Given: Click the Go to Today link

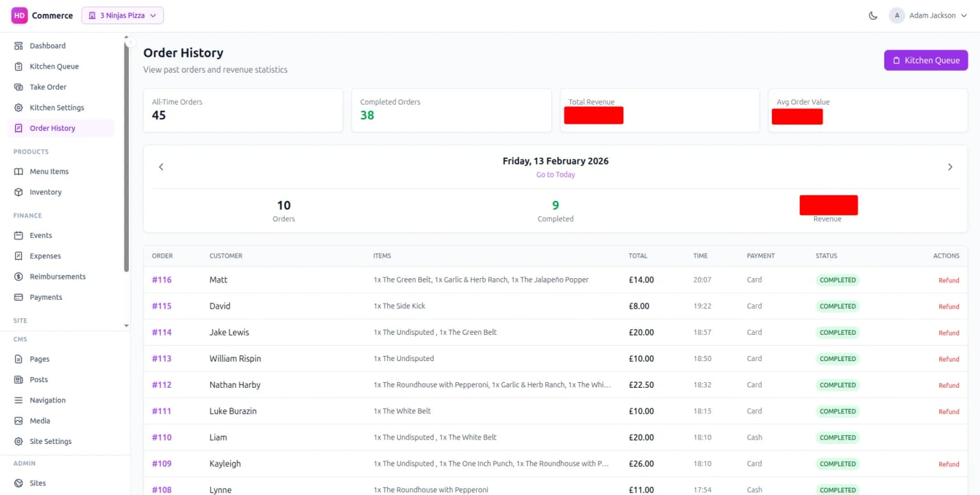Looking at the screenshot, I should 555,175.
